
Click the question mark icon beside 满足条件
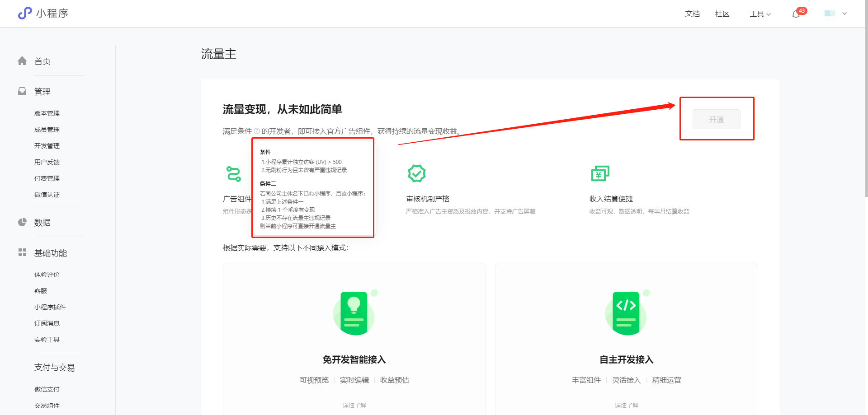[257, 131]
